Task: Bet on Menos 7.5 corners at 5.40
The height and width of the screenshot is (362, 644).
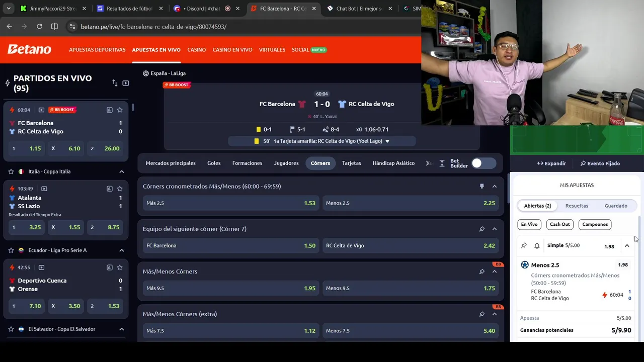Action: point(411,331)
